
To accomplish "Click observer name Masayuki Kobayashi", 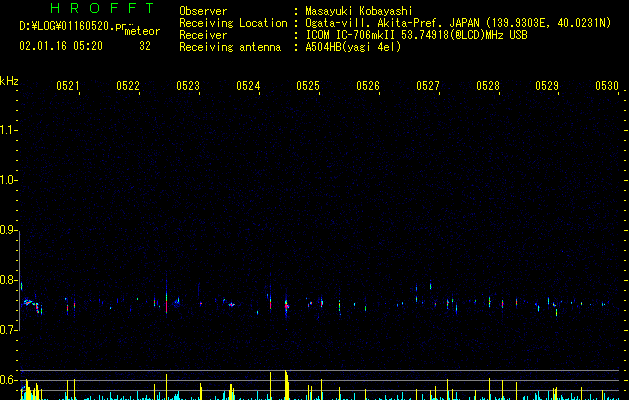I will [359, 11].
